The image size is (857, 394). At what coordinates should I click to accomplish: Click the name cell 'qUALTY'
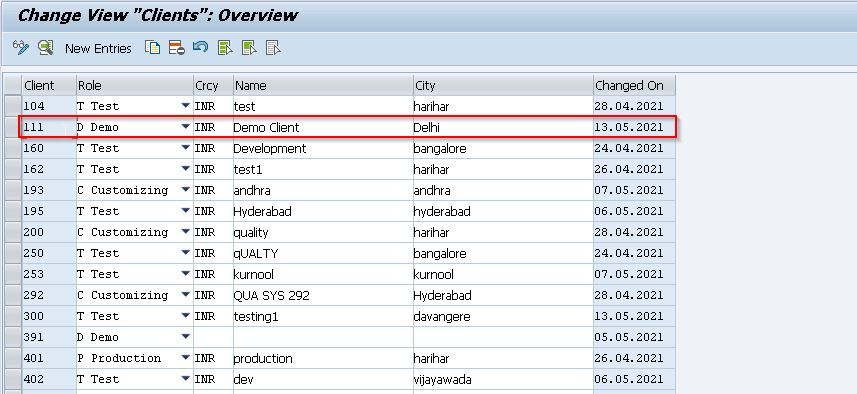(x=323, y=254)
